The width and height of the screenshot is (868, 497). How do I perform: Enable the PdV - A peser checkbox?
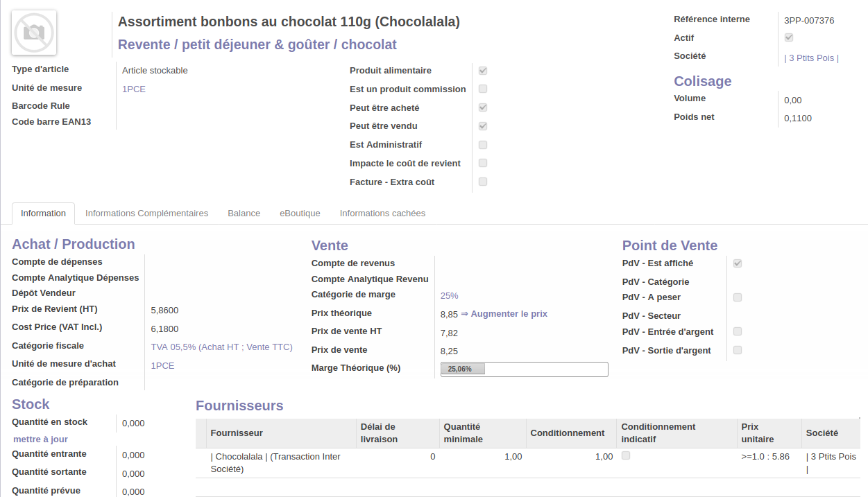pos(738,297)
